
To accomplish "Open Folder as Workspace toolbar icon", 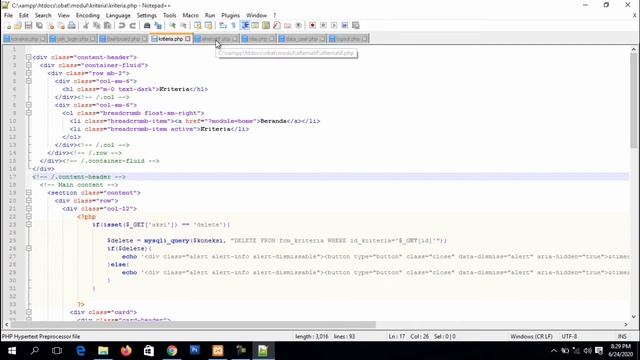I will (288, 26).
